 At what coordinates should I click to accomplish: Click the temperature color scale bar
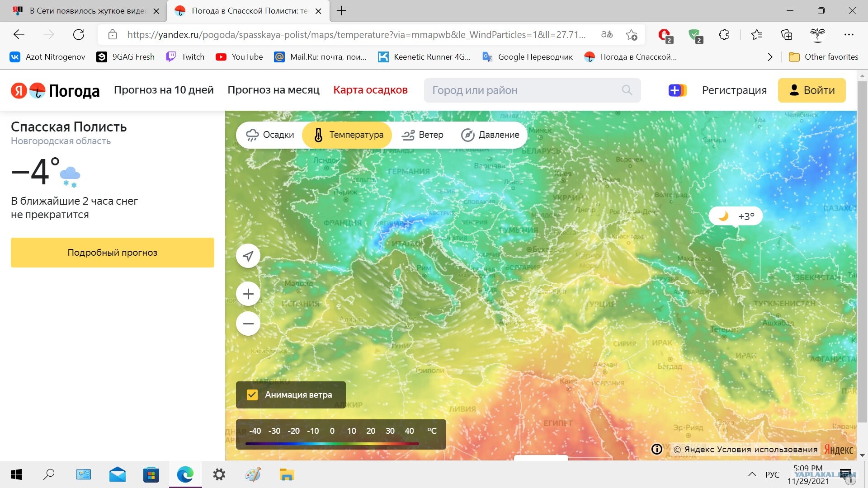332,444
